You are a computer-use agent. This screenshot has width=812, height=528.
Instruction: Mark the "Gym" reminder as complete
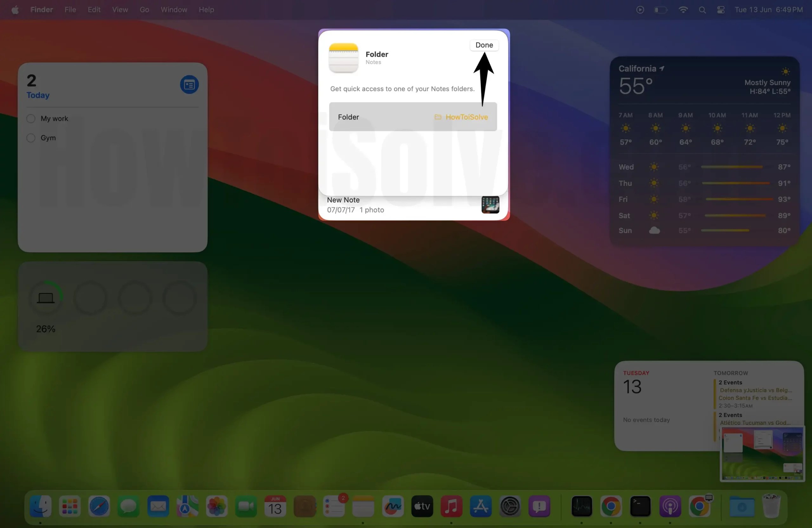click(30, 138)
